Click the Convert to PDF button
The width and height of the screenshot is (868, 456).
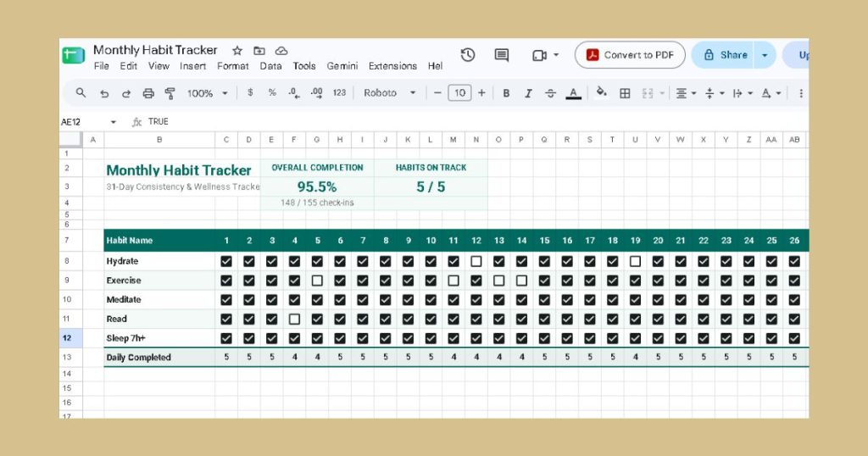point(630,55)
